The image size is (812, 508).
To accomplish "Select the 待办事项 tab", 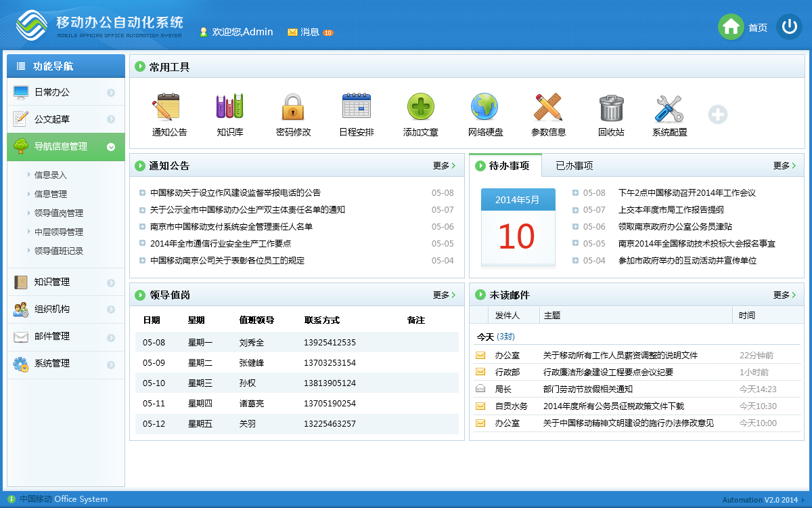I will 508,165.
